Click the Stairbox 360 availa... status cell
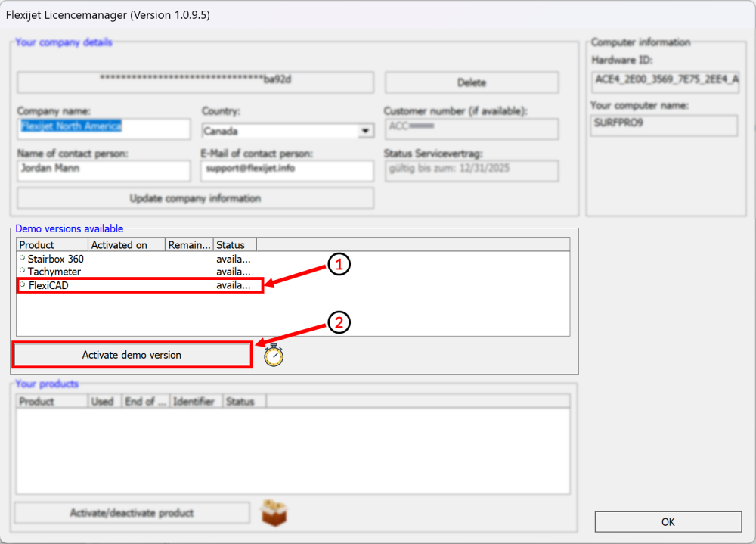Viewport: 756px width, 544px height. [x=234, y=260]
